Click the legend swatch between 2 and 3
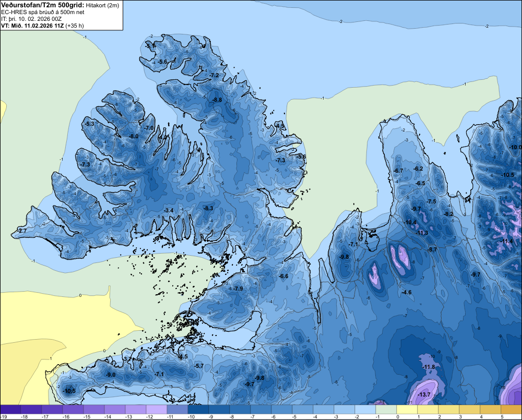522x420 pixels. (x=449, y=410)
